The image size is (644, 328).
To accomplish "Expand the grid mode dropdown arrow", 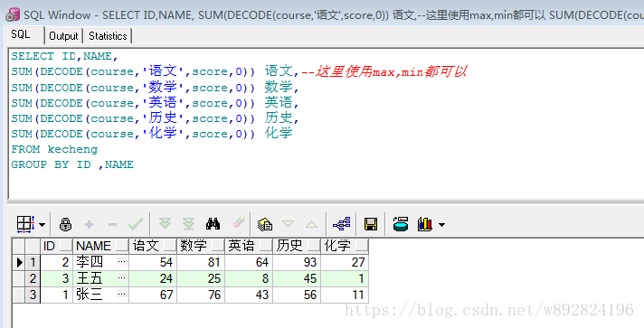I will click(x=42, y=225).
